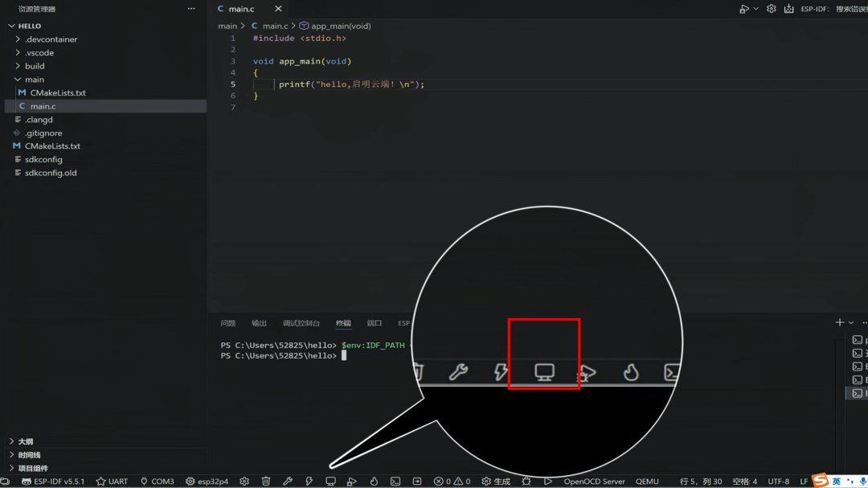
Task: Click ESP-IDF v5.5.1 version in status bar
Action: pos(53,482)
